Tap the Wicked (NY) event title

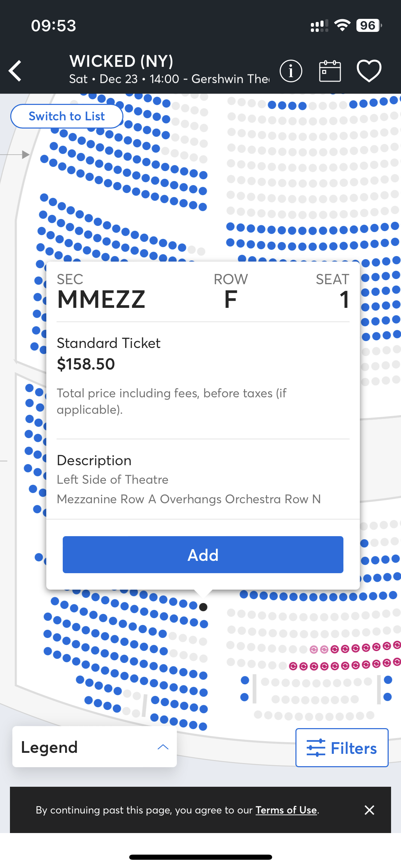tap(121, 61)
